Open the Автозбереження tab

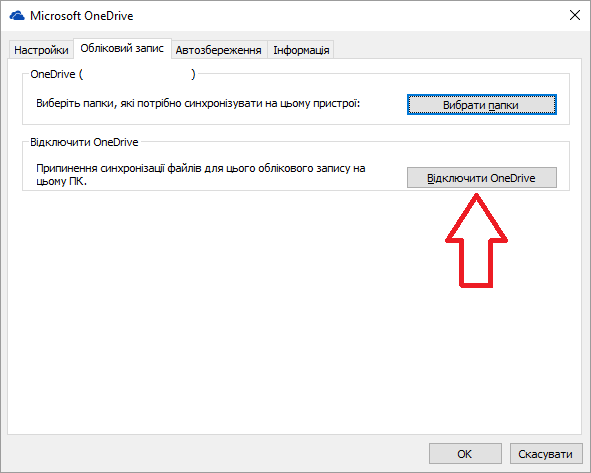click(219, 50)
